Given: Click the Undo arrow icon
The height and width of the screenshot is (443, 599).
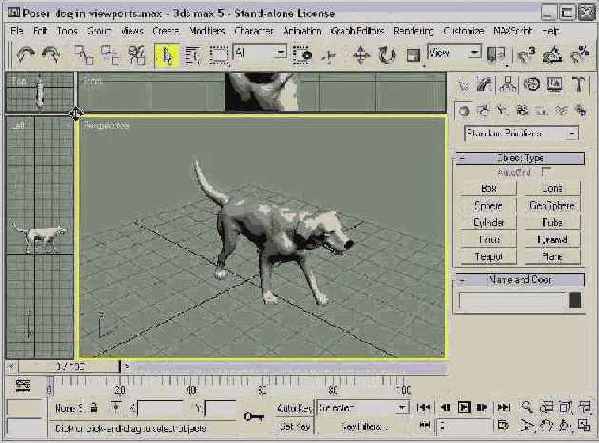Looking at the screenshot, I should [26, 55].
